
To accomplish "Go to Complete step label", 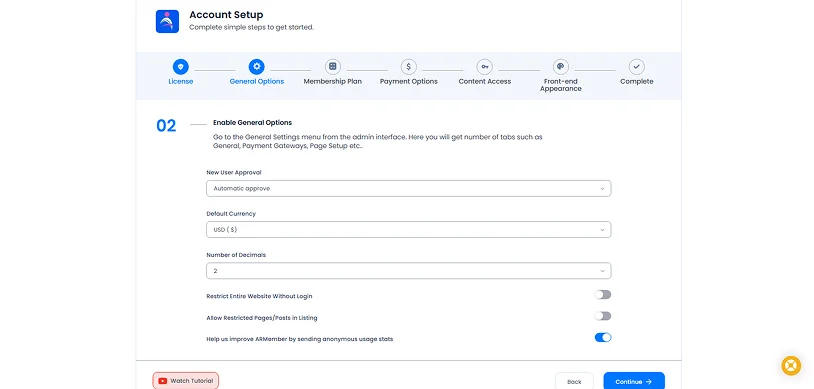I will (x=636, y=82).
